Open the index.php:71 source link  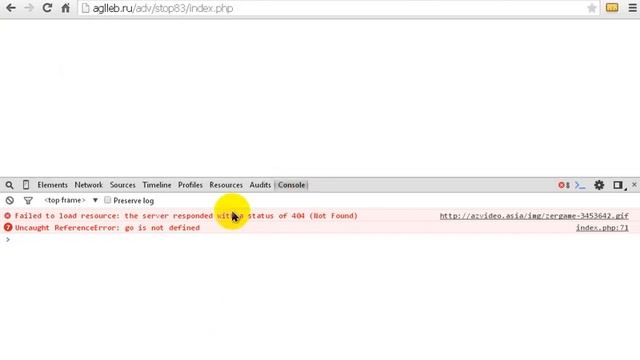[602, 228]
